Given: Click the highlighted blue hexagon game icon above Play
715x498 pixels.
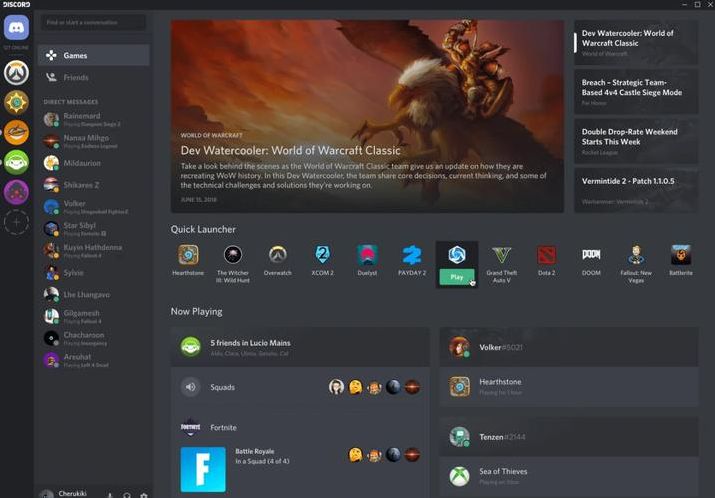Looking at the screenshot, I should click(x=456, y=255).
